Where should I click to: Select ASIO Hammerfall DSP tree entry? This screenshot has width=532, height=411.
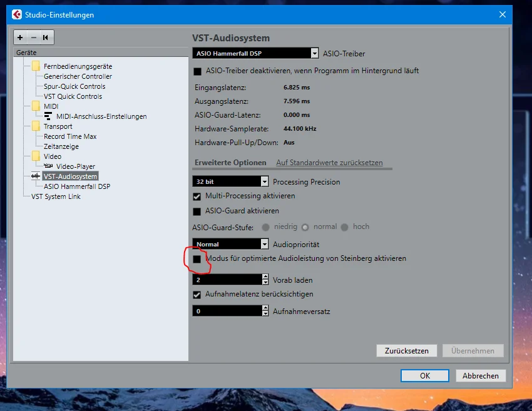(77, 186)
